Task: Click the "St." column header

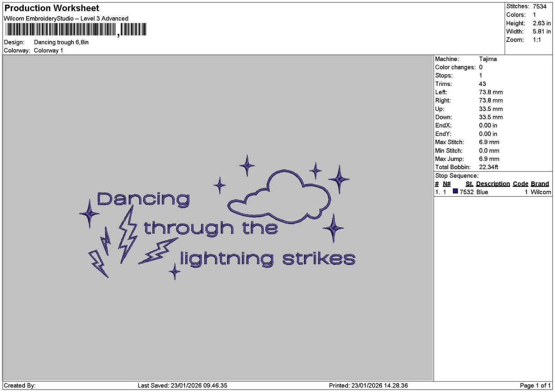Action: (469, 184)
